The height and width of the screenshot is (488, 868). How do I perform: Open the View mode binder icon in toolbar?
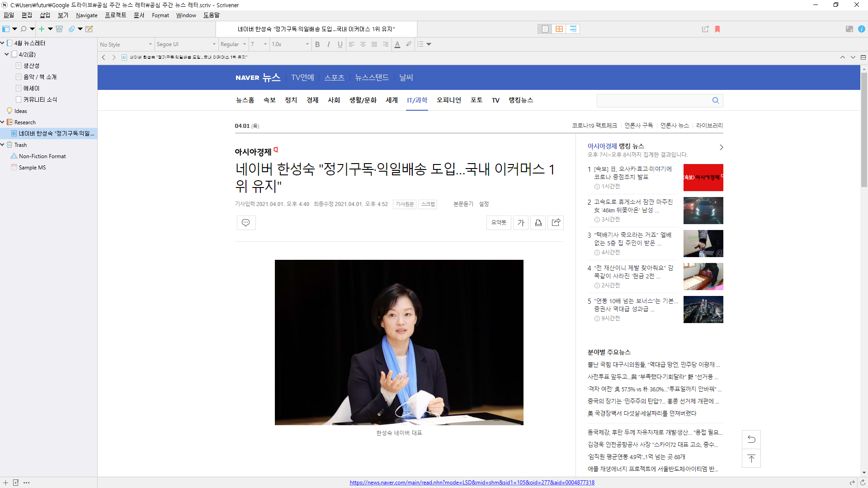[x=6, y=29]
